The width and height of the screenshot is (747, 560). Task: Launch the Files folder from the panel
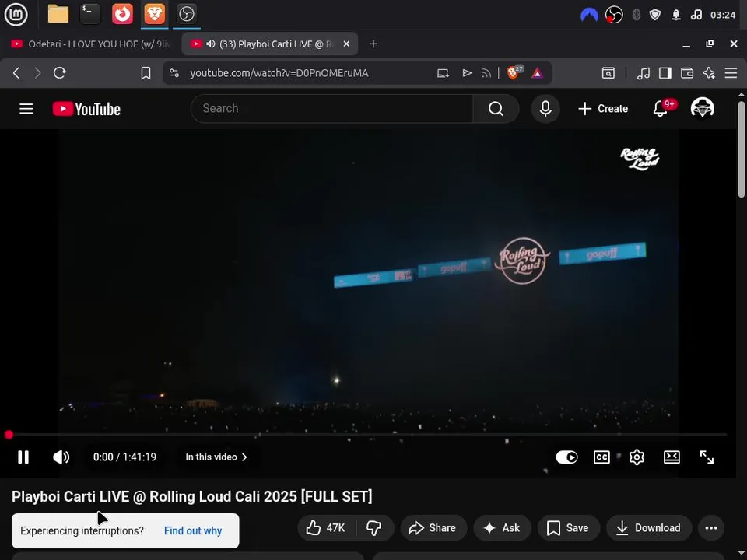click(58, 14)
